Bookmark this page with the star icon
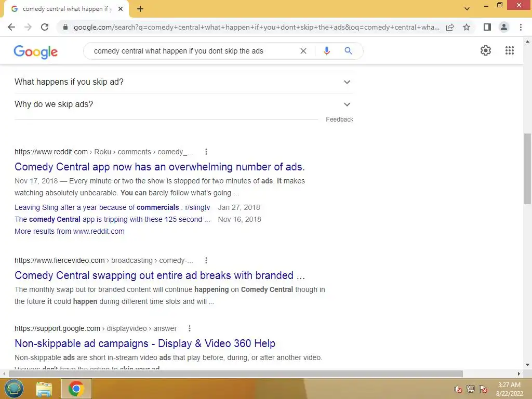 pos(467,27)
